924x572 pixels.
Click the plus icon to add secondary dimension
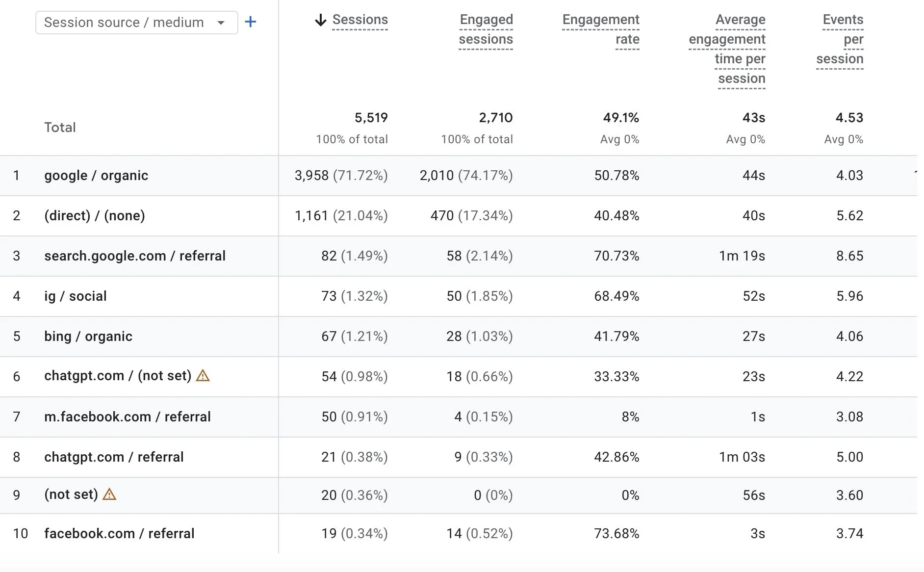click(x=251, y=22)
